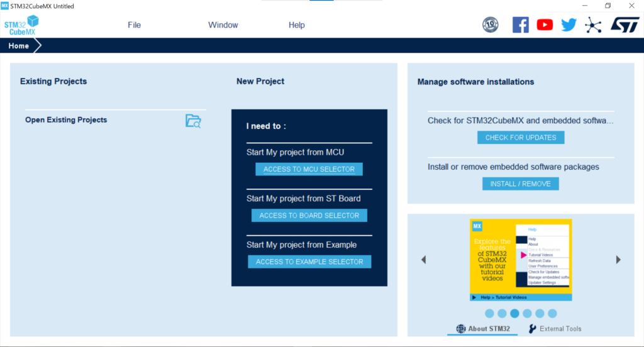Image resolution: width=644 pixels, height=347 pixels.
Task: Select the Home breadcrumb
Action: (19, 46)
